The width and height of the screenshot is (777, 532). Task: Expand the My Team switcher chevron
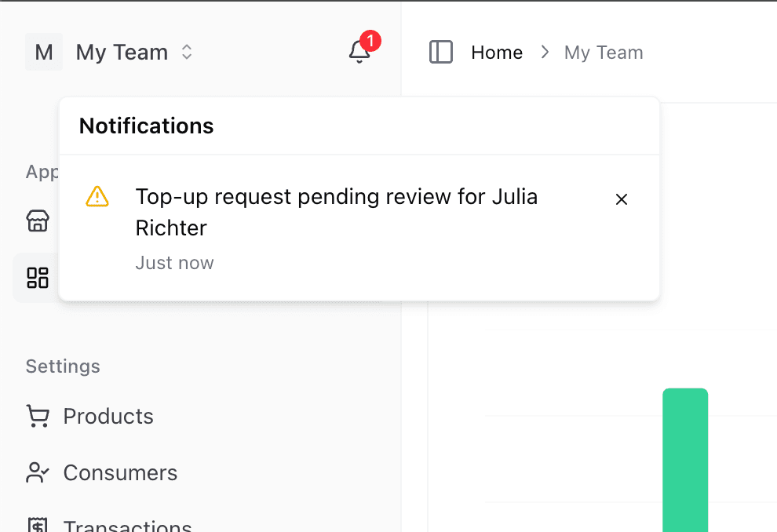[187, 53]
